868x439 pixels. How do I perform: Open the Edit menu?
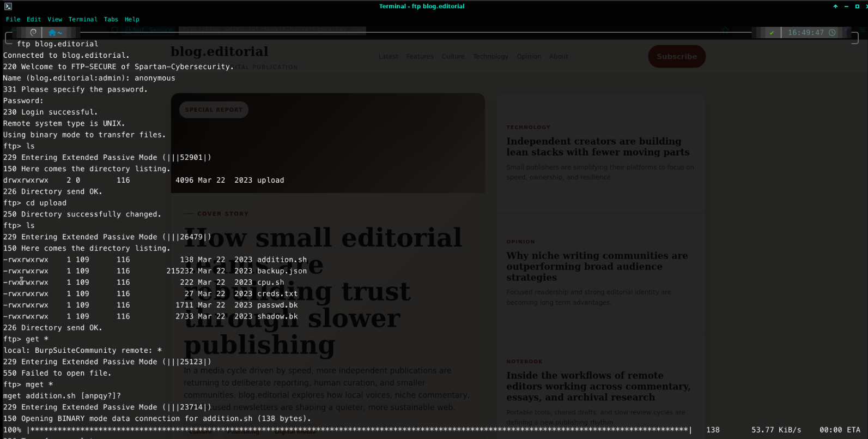tap(34, 19)
